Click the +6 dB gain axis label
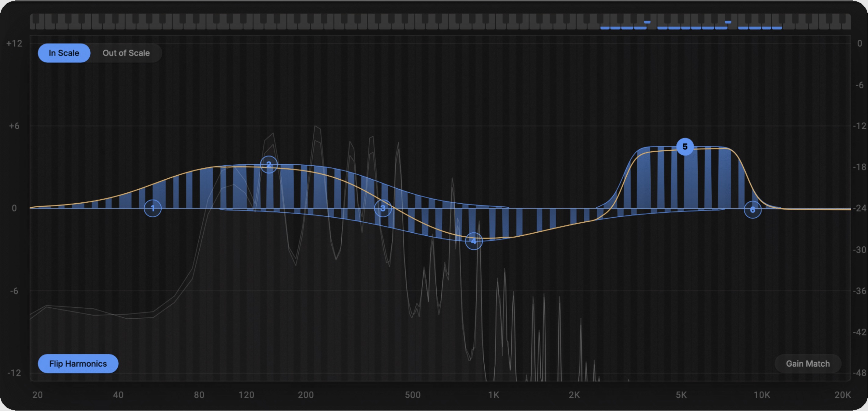 14,126
